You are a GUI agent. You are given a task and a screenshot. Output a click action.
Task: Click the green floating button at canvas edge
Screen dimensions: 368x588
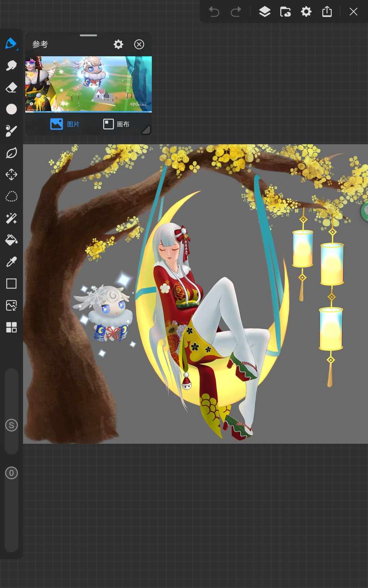364,212
